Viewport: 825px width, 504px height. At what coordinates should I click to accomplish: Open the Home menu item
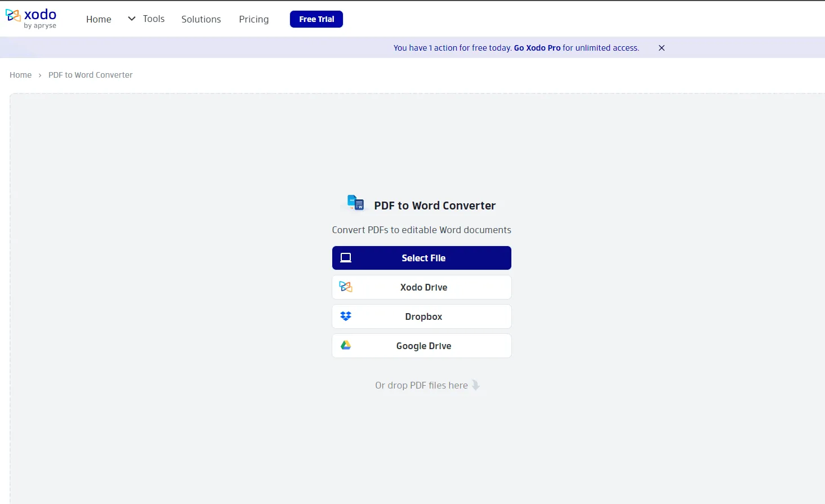pos(99,19)
